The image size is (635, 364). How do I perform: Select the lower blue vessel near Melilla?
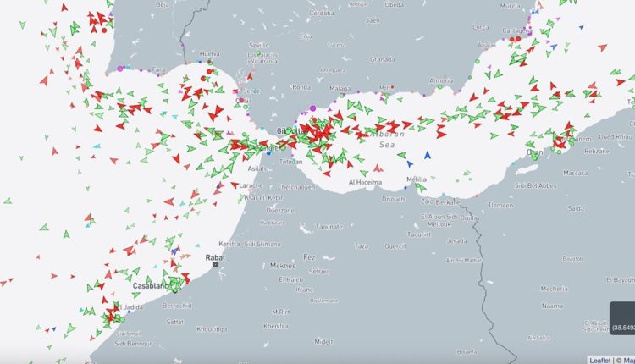[x=409, y=161]
